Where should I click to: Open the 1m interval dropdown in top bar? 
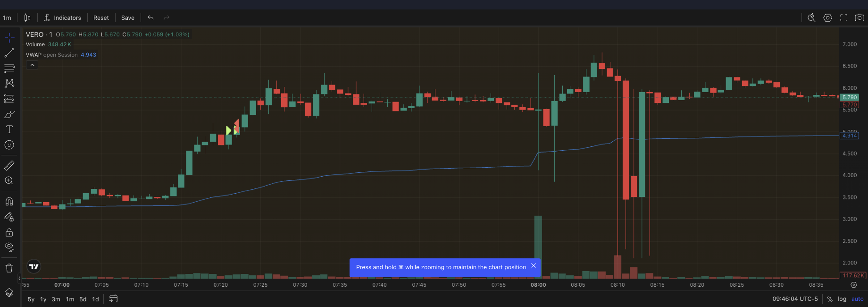7,18
